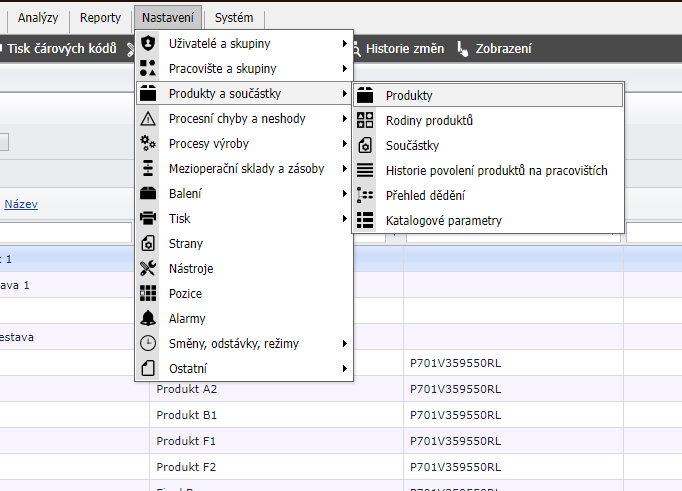
Task: Click the shield icon beside Uživatelé a skupiny
Action: [148, 44]
